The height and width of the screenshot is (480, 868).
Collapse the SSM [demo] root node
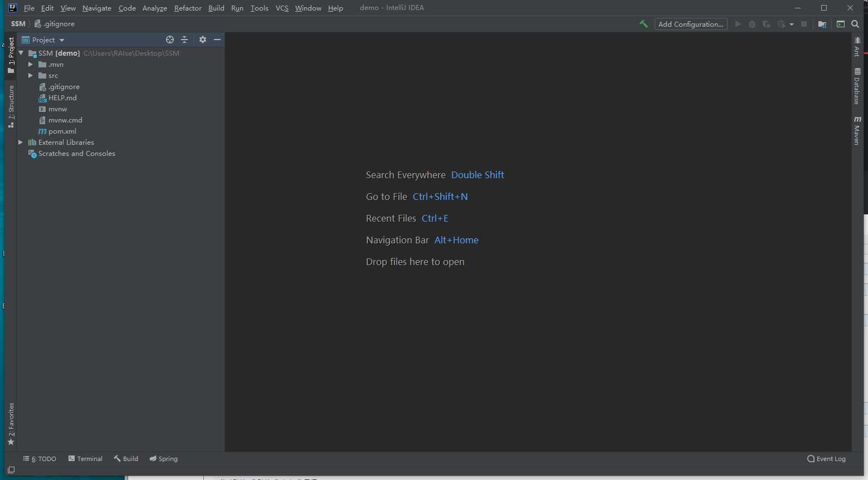click(21, 53)
